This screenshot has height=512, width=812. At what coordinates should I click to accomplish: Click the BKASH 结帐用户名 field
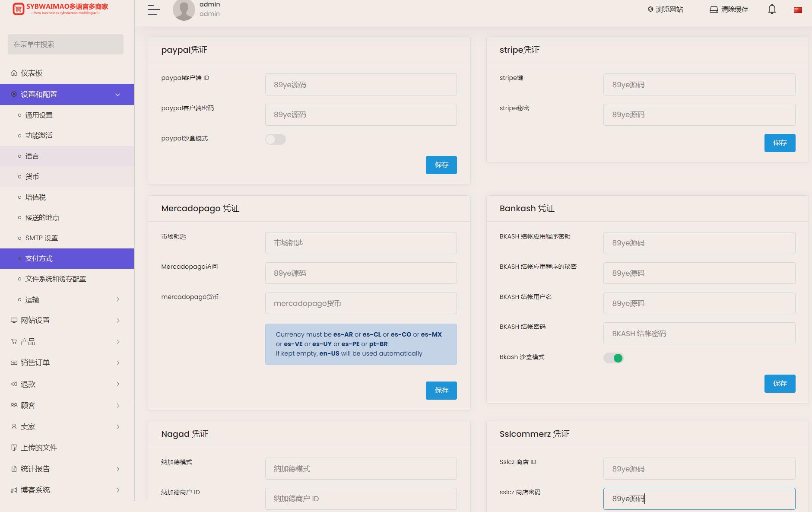(699, 303)
